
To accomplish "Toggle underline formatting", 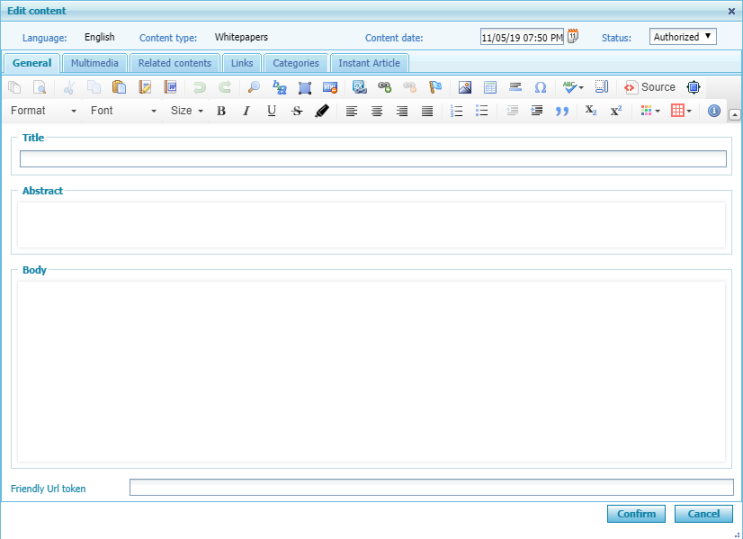I will [271, 111].
